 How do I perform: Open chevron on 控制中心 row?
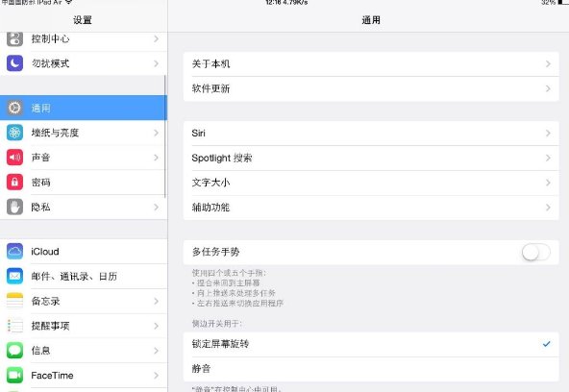click(x=157, y=38)
